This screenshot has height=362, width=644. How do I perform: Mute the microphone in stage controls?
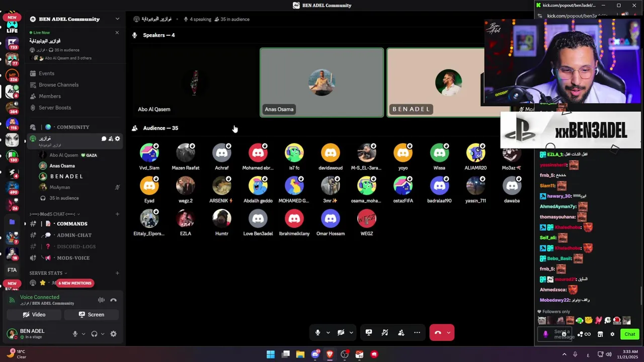[317, 332]
